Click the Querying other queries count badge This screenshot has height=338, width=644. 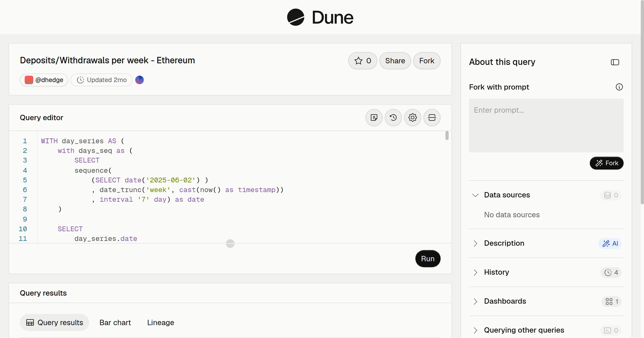(611, 330)
